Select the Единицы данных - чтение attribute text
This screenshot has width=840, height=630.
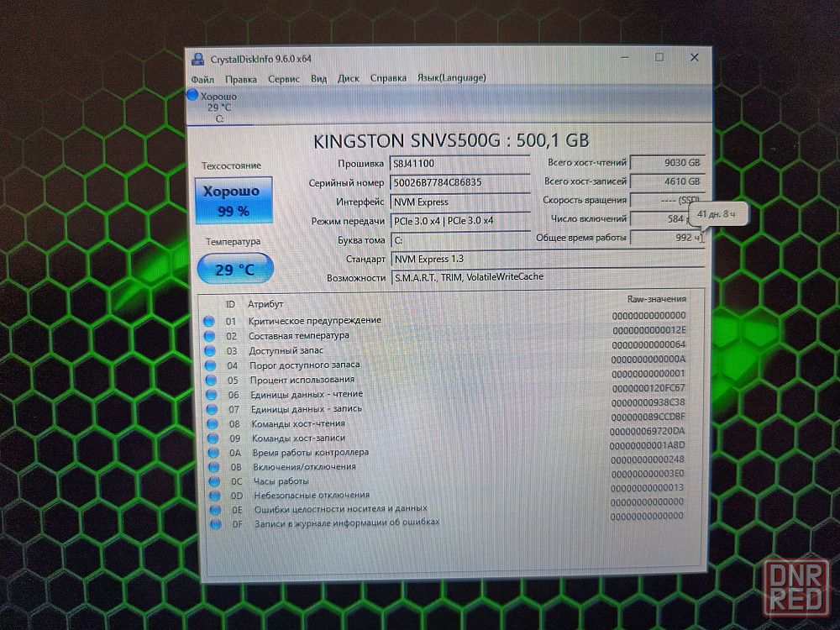click(307, 394)
